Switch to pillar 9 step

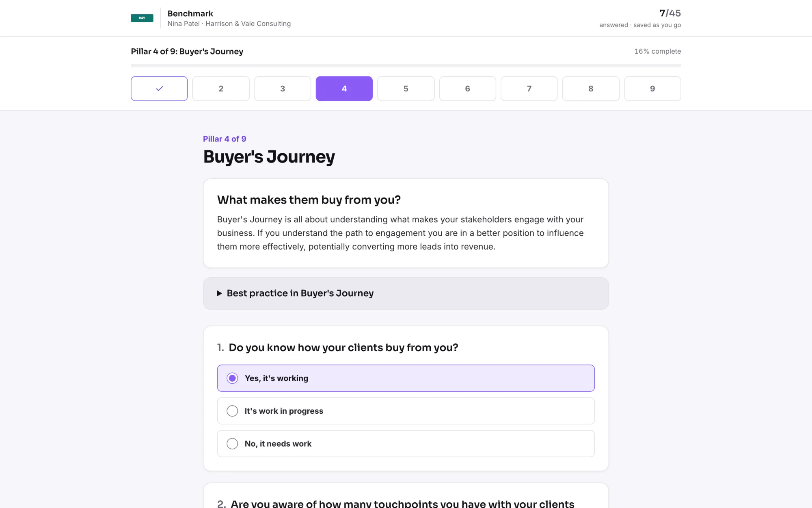[652, 89]
